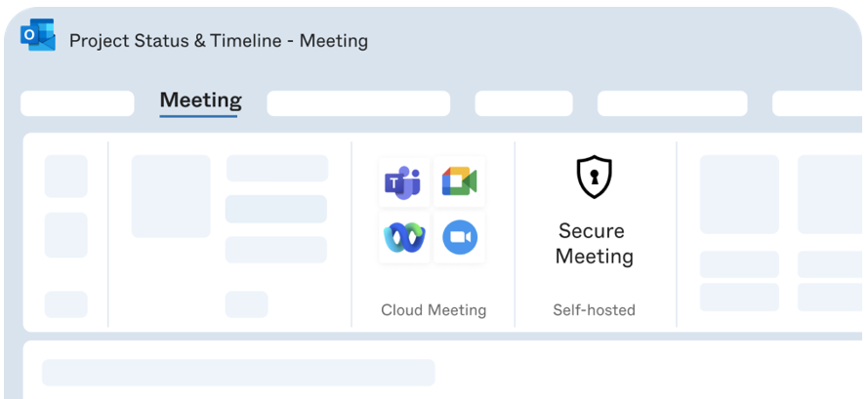Image resolution: width=868 pixels, height=399 pixels.
Task: Open the Meeting ribbon tab
Action: [200, 100]
